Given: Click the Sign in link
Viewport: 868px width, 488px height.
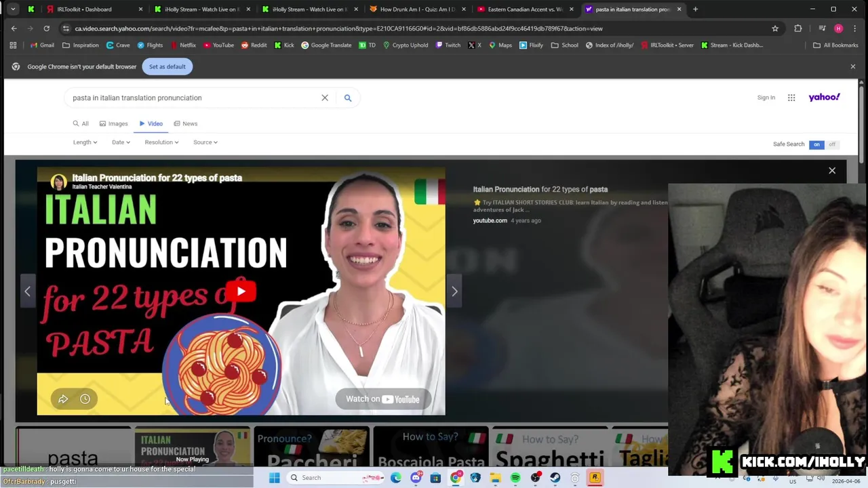Looking at the screenshot, I should (x=766, y=98).
